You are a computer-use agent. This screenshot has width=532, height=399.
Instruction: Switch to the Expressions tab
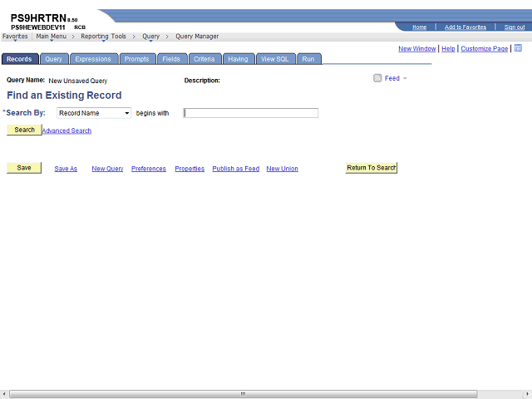(x=93, y=59)
